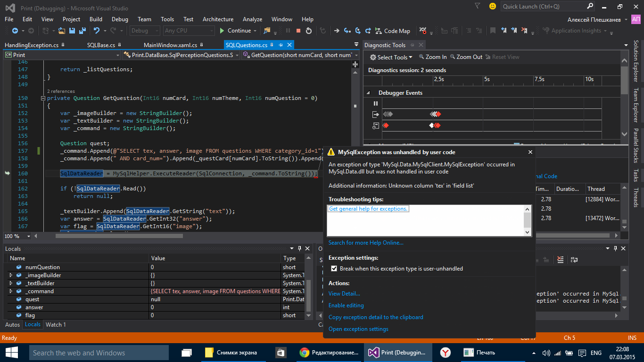The width and height of the screenshot is (644, 362).
Task: Go to the next bookmark icon
Action: [x=513, y=31]
